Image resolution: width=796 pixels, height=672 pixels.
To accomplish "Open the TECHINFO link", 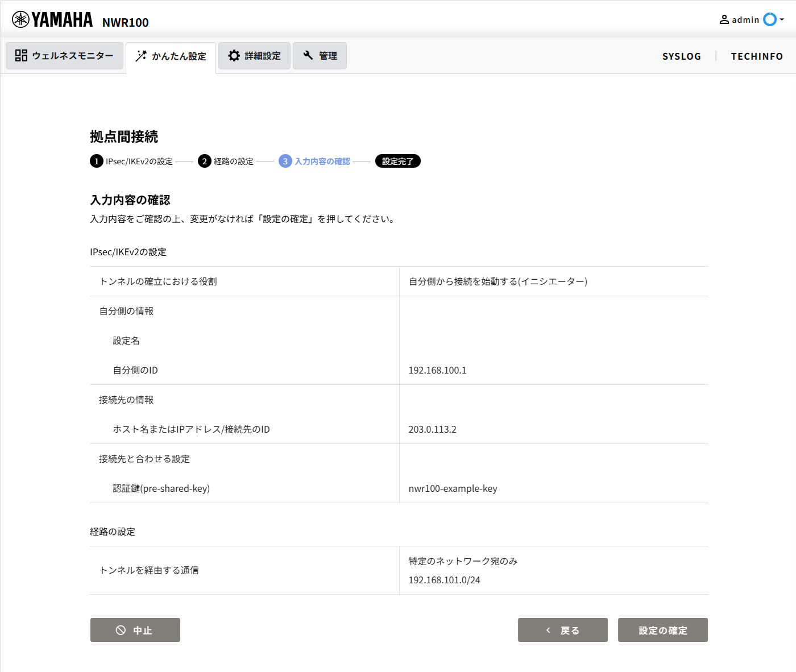I will [757, 56].
